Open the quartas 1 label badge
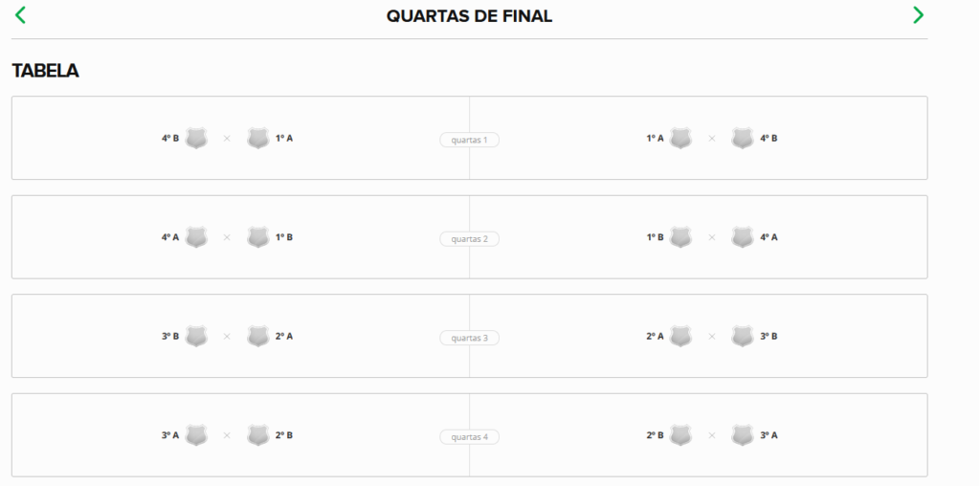Viewport: 980px width, 486px height. point(469,140)
